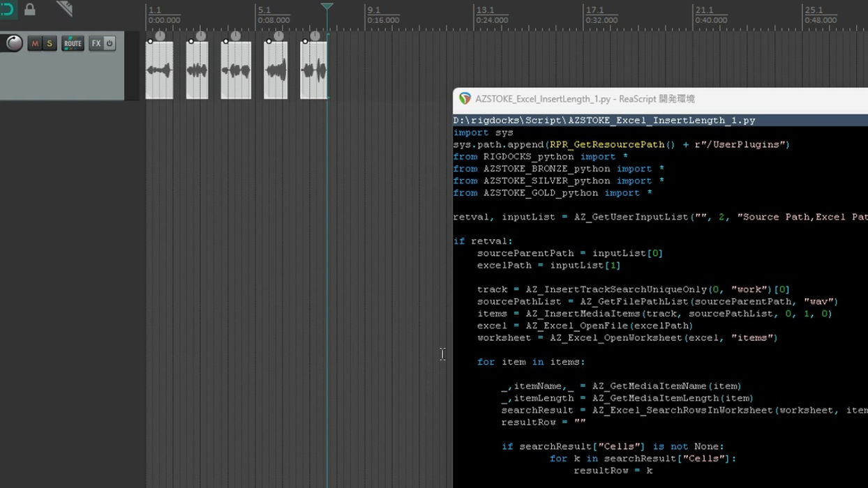Click ruler at measure 9.1
This screenshot has height=488, width=868.
tap(374, 10)
